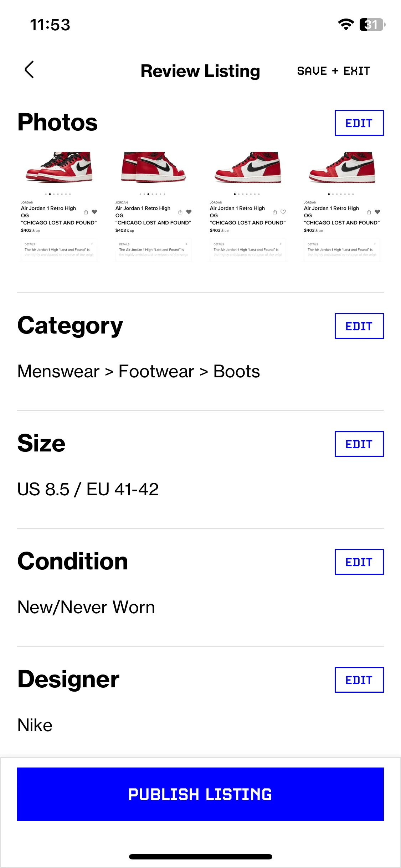
Task: Edit the Condition section
Action: click(x=359, y=562)
